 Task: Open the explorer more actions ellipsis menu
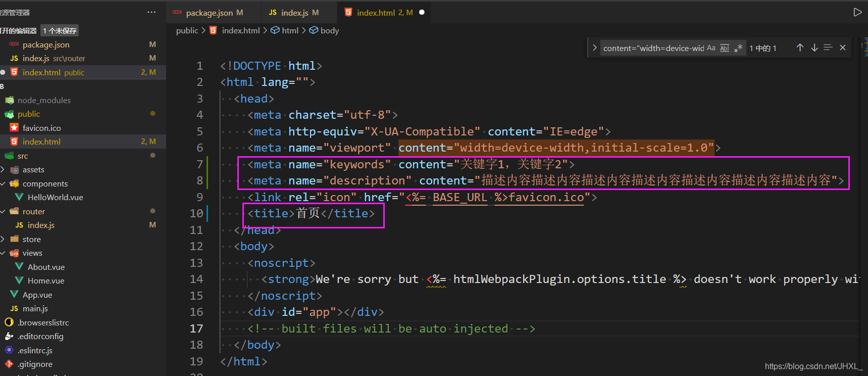point(151,12)
